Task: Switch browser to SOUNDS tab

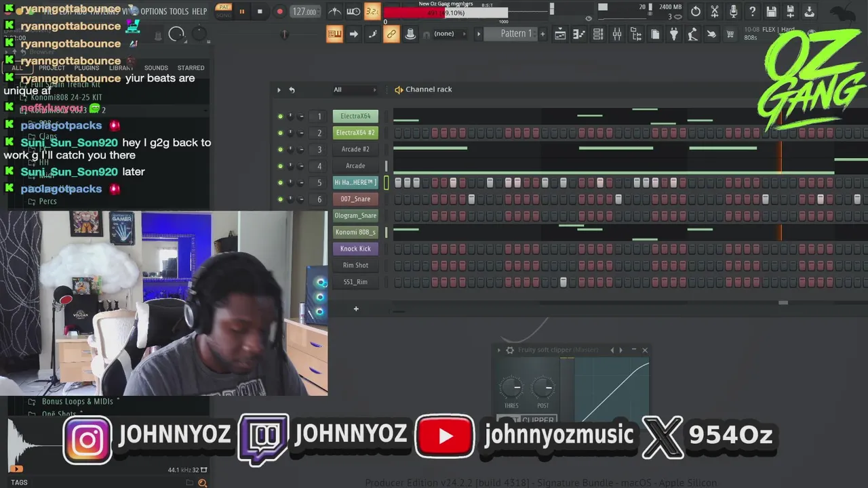Action: pyautogui.click(x=156, y=68)
